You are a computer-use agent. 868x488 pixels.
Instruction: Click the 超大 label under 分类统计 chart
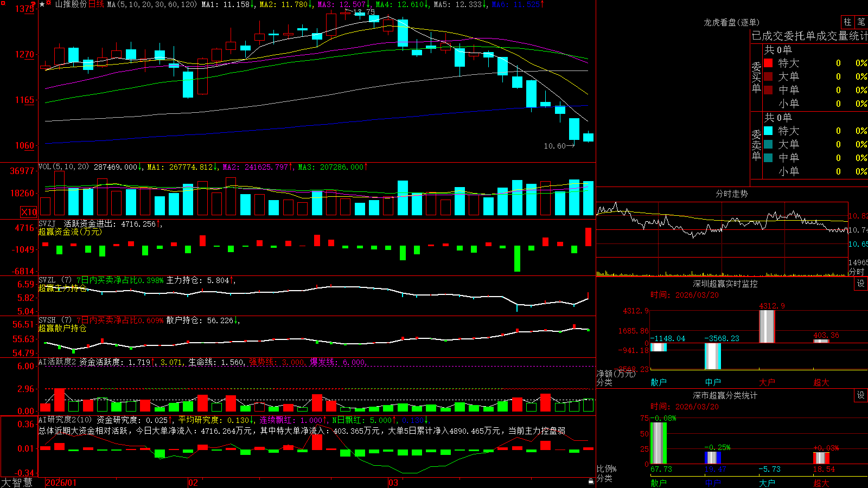coord(821,483)
